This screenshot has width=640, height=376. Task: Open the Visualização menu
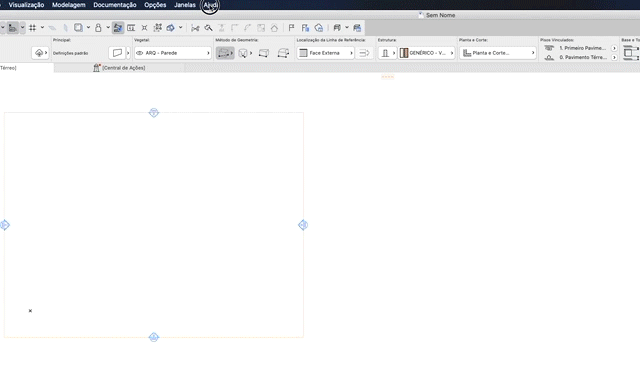[x=26, y=5]
